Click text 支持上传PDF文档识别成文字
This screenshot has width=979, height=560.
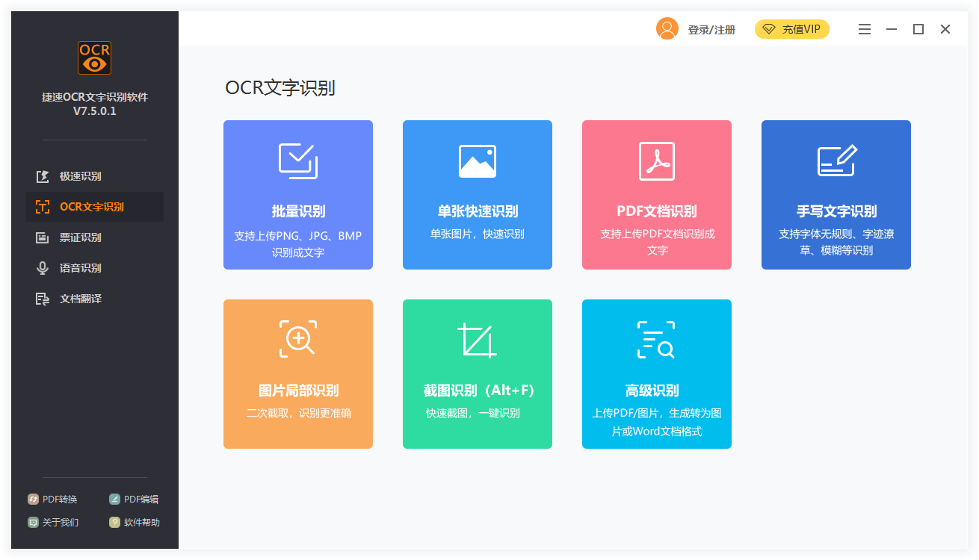[657, 242]
